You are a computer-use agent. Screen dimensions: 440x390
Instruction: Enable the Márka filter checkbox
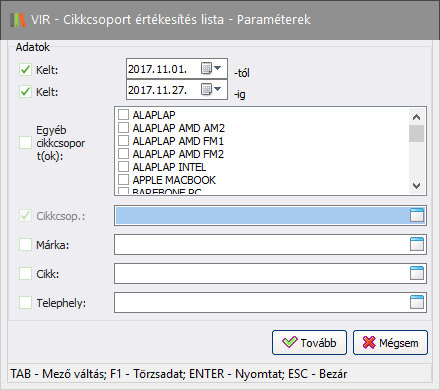[x=25, y=245]
